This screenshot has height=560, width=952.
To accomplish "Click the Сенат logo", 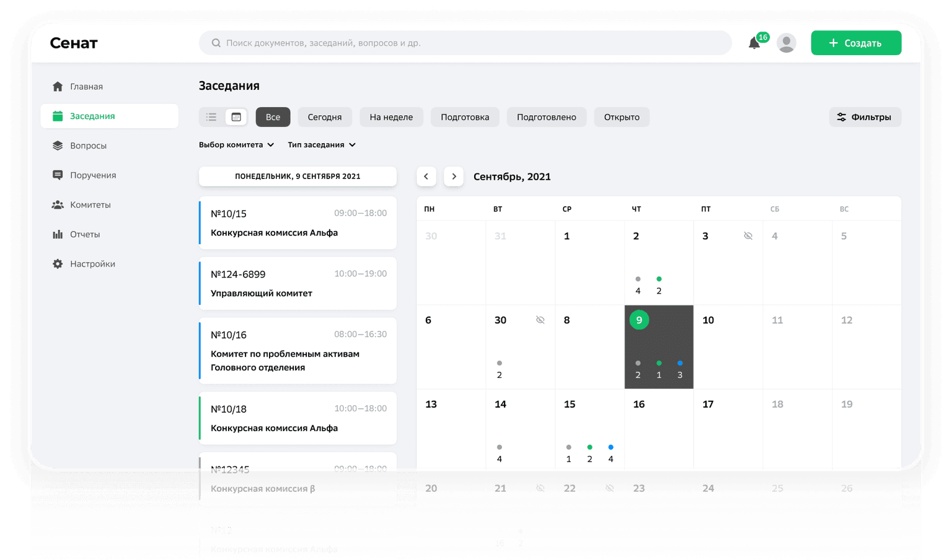I will tap(74, 43).
